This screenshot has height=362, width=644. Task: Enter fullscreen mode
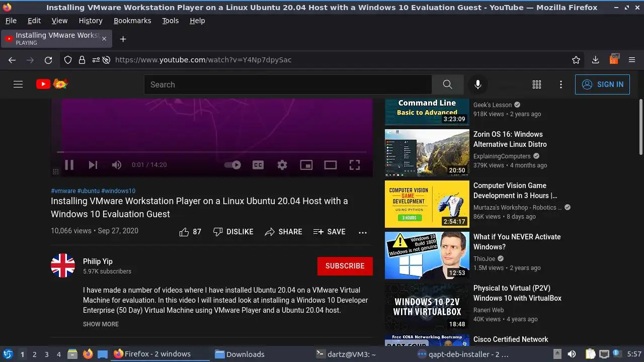coord(355,165)
